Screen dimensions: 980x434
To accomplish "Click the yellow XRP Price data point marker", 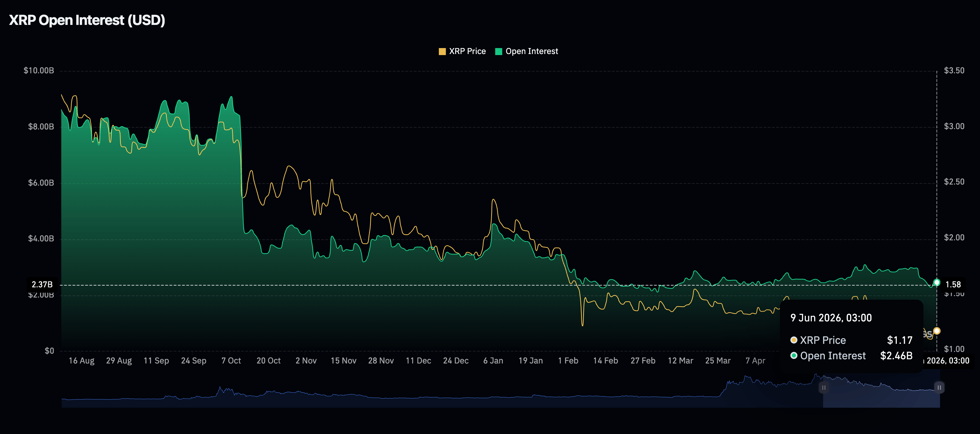I will pyautogui.click(x=936, y=331).
